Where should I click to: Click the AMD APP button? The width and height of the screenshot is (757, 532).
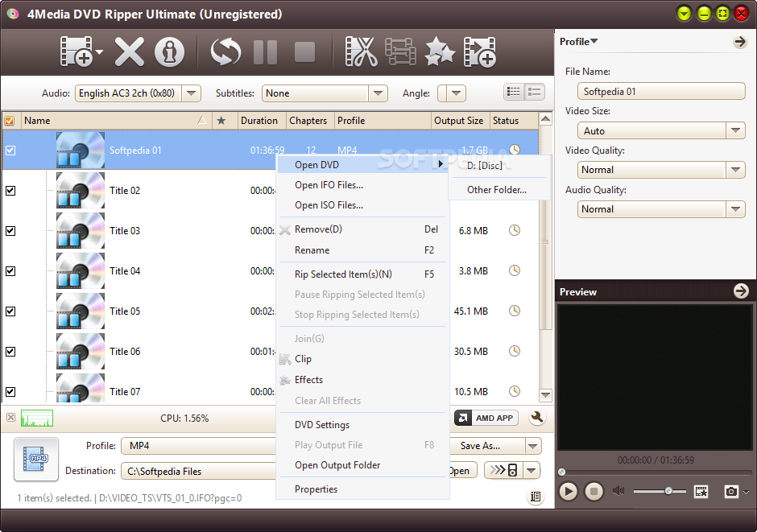[x=486, y=418]
